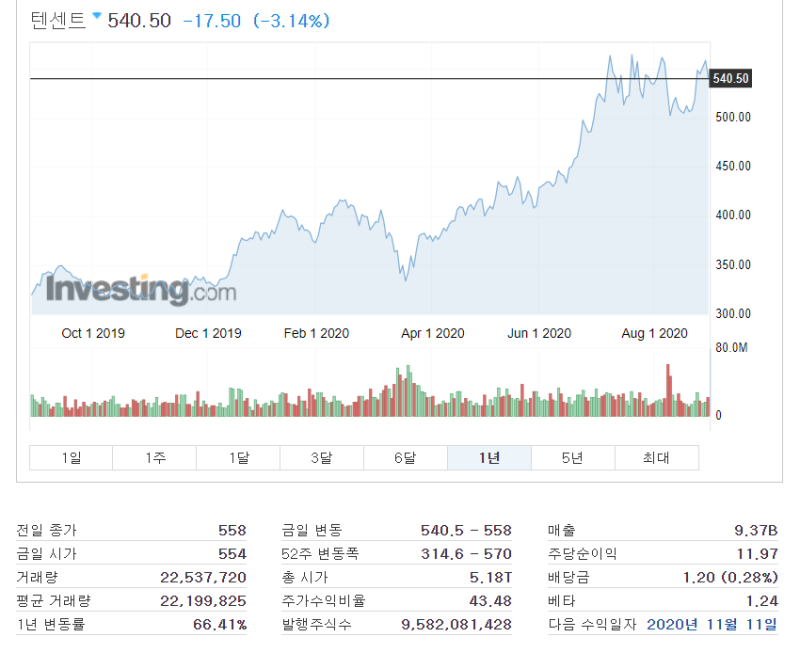Click the 주가수익비율 label
The width and height of the screenshot is (800, 653).
323,600
